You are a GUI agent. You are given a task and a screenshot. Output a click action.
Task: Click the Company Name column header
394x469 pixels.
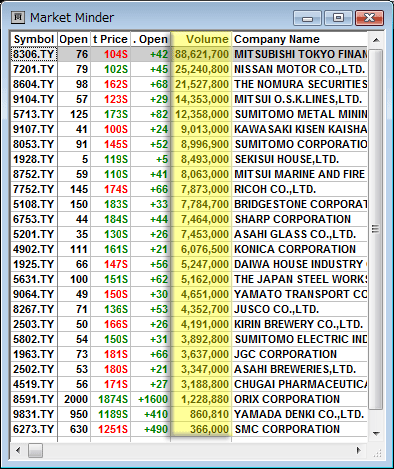pos(299,39)
